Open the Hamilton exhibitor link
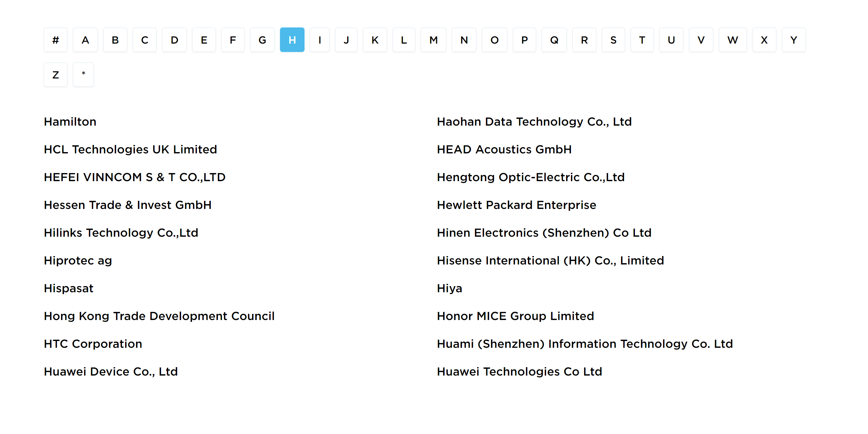 click(x=70, y=122)
